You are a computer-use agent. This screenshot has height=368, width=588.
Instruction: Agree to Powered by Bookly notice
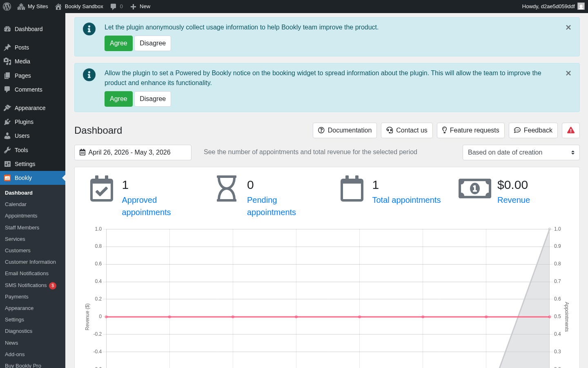click(x=118, y=99)
